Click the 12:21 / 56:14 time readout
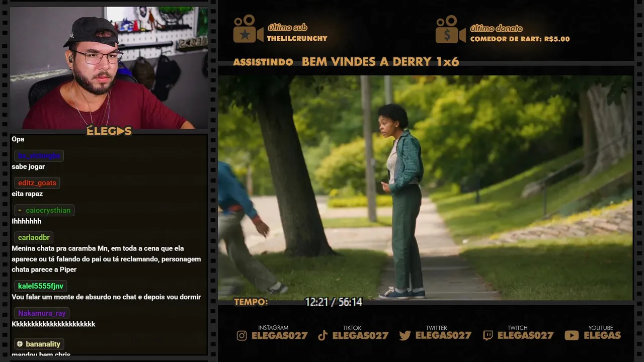The image size is (644, 362). (x=334, y=302)
